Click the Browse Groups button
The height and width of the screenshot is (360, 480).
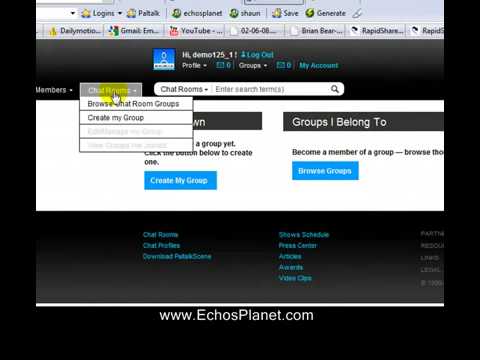pyautogui.click(x=325, y=171)
